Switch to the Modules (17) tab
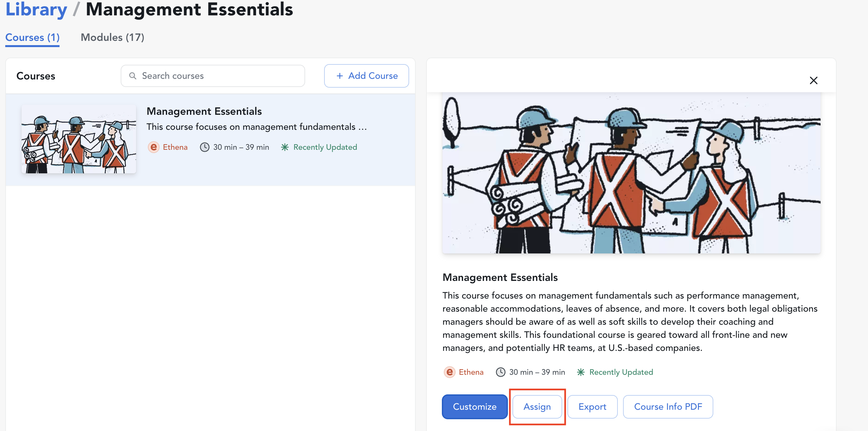The height and width of the screenshot is (431, 868). coord(112,37)
